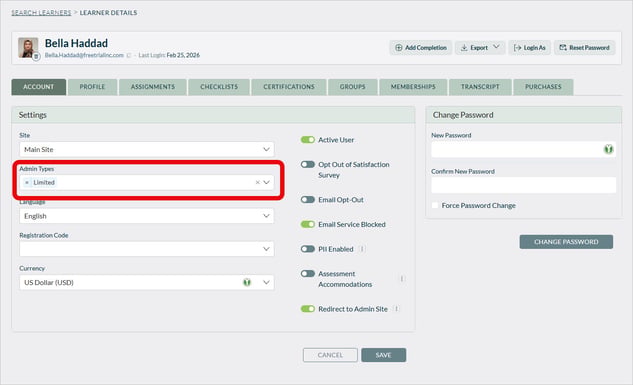The image size is (633, 385).
Task: Open the Language dropdown showing English
Action: 147,216
